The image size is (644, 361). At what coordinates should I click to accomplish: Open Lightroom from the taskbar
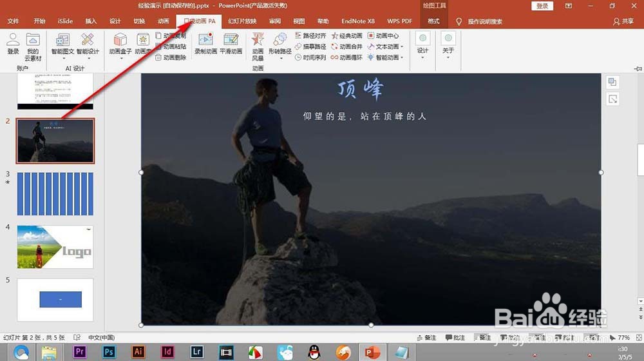click(196, 352)
